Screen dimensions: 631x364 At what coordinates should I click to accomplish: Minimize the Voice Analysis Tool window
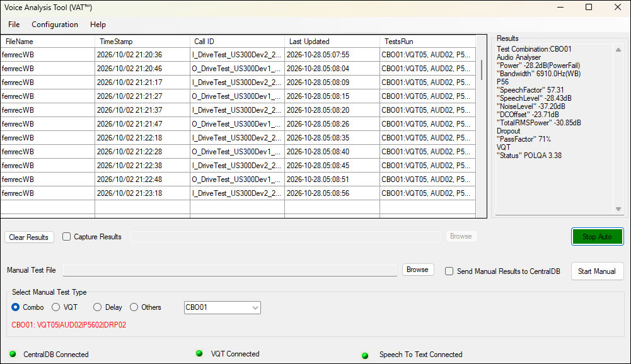click(560, 7)
